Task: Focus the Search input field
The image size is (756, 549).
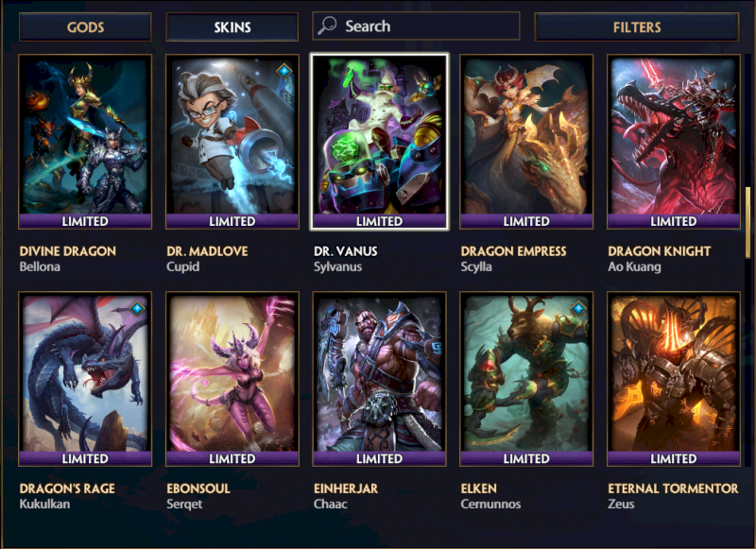Action: coord(416,26)
